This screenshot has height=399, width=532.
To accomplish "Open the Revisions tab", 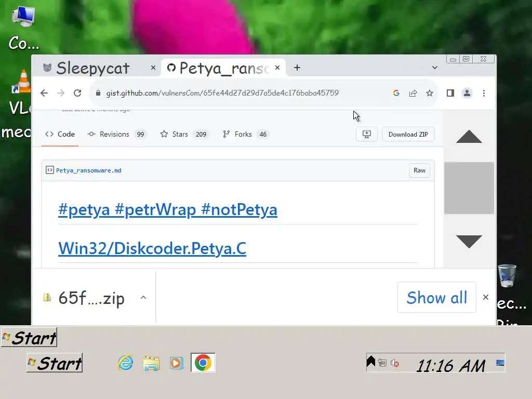I will [x=117, y=134].
